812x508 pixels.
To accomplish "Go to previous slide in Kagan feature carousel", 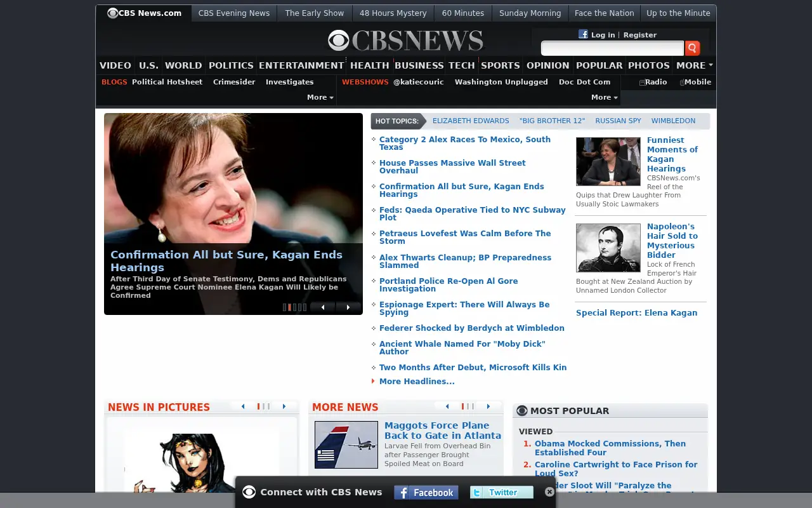I will point(323,307).
